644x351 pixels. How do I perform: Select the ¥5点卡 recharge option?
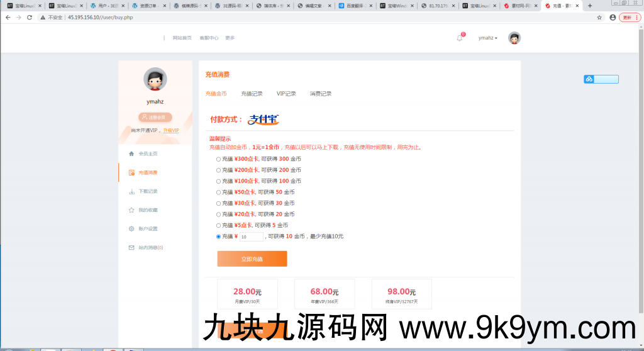(218, 226)
